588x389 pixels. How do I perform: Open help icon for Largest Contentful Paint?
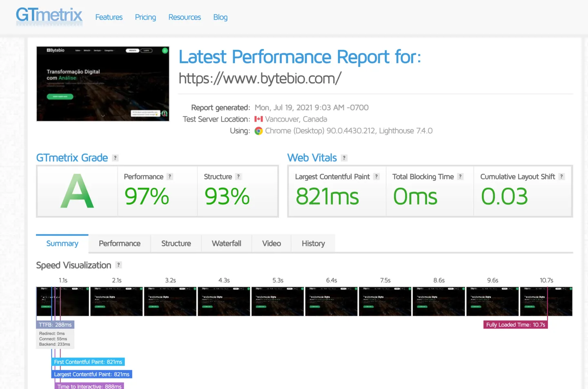click(x=376, y=177)
